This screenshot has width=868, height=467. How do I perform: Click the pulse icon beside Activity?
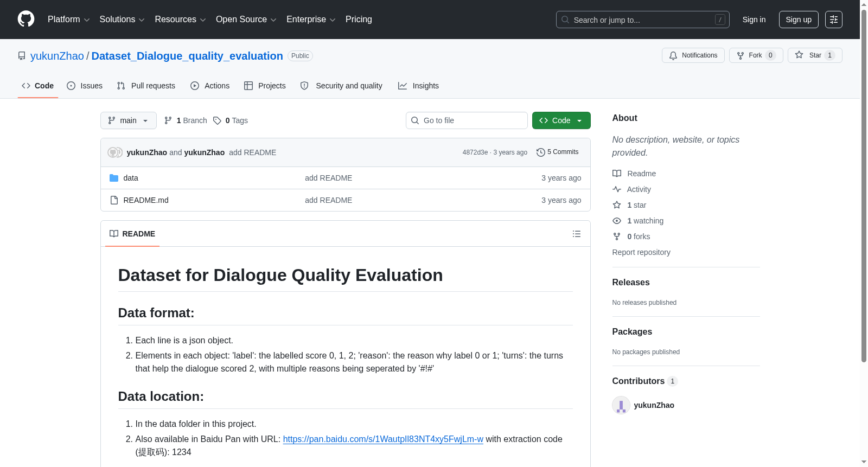coord(617,189)
